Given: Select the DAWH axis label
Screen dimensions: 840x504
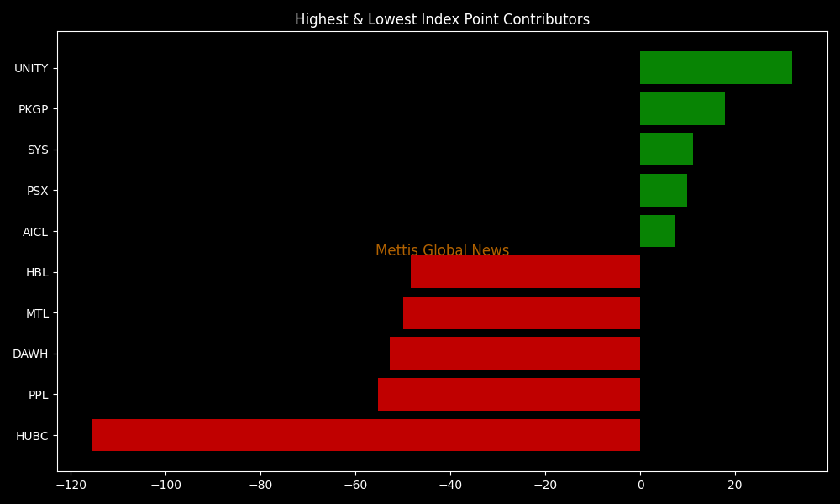Looking at the screenshot, I should [x=30, y=354].
